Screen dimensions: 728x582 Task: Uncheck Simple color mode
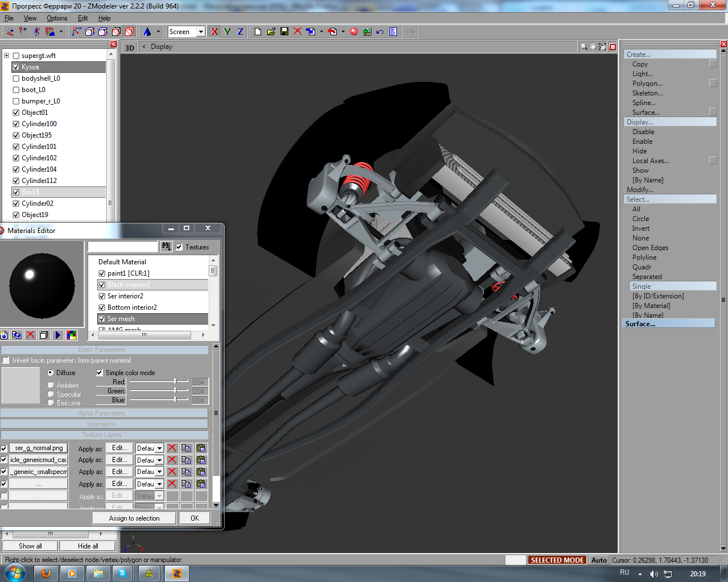100,373
